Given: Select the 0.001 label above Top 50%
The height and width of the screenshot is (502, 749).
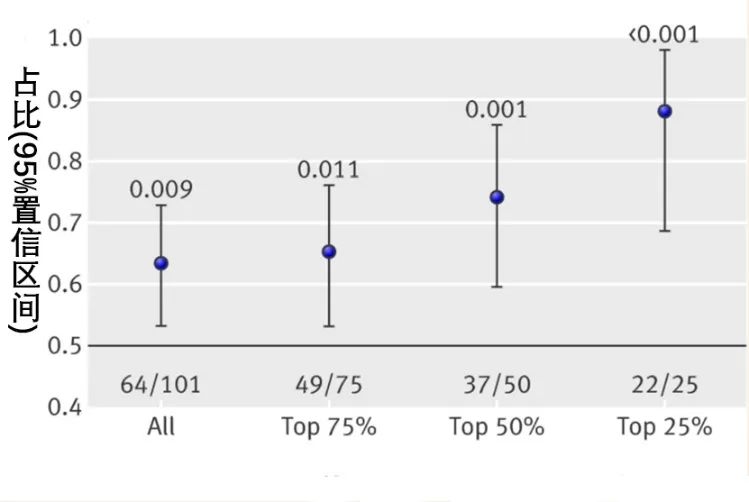Looking at the screenshot, I should (496, 108).
